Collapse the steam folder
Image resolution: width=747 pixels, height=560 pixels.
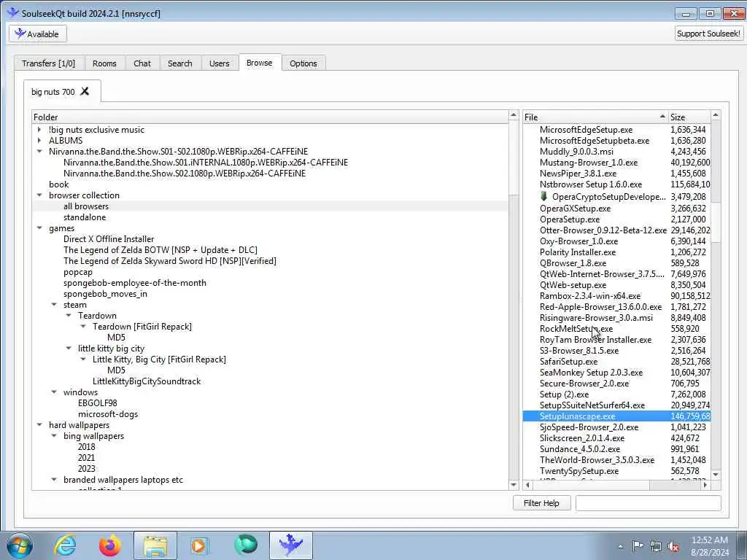click(54, 305)
